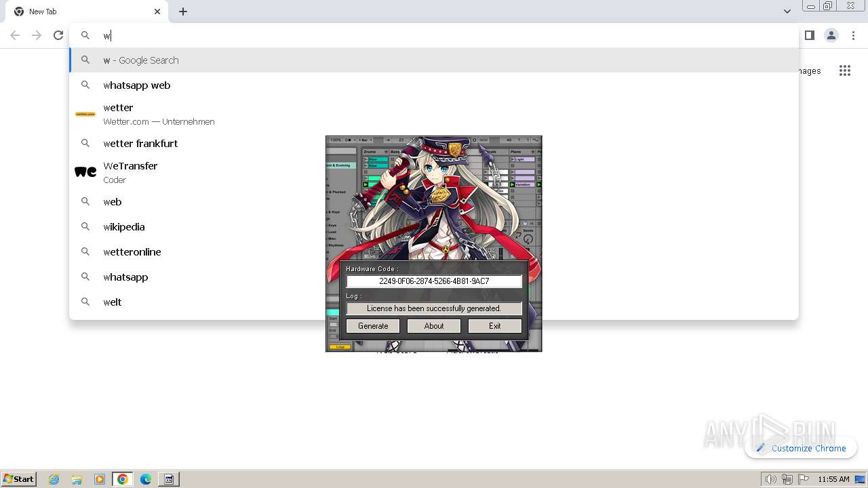Viewport: 868px width, 488px height.
Task: Open the About dialog of keygen
Action: (434, 326)
